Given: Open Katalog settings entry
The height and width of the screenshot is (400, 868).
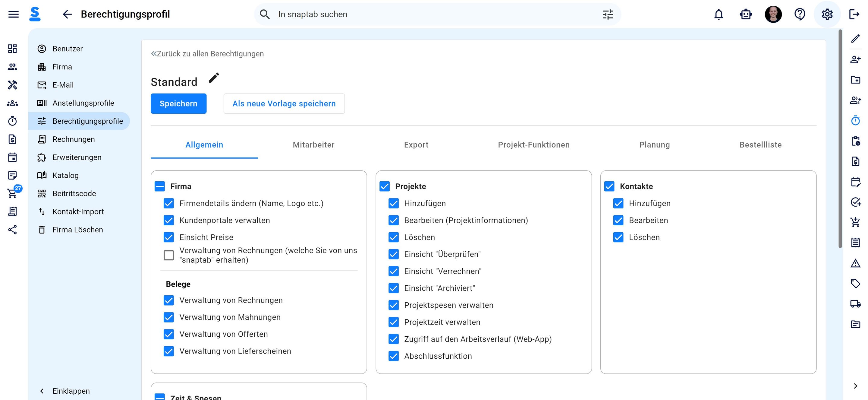Looking at the screenshot, I should (79, 175).
